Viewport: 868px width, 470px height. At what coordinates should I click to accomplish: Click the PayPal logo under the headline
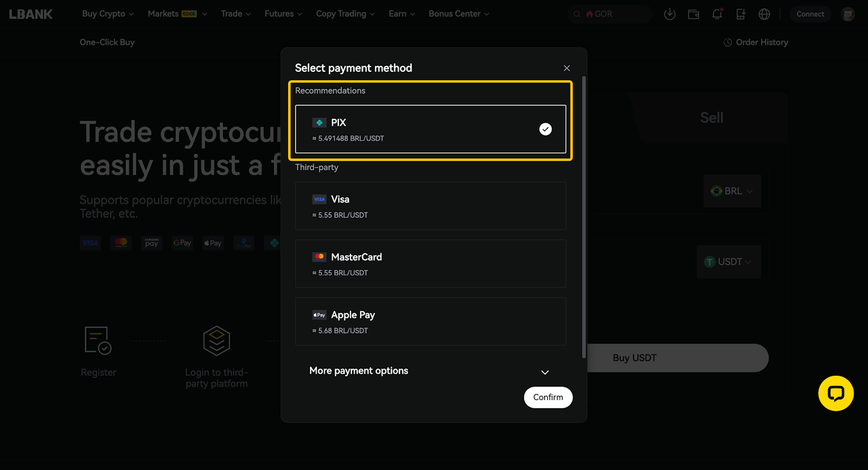point(243,243)
